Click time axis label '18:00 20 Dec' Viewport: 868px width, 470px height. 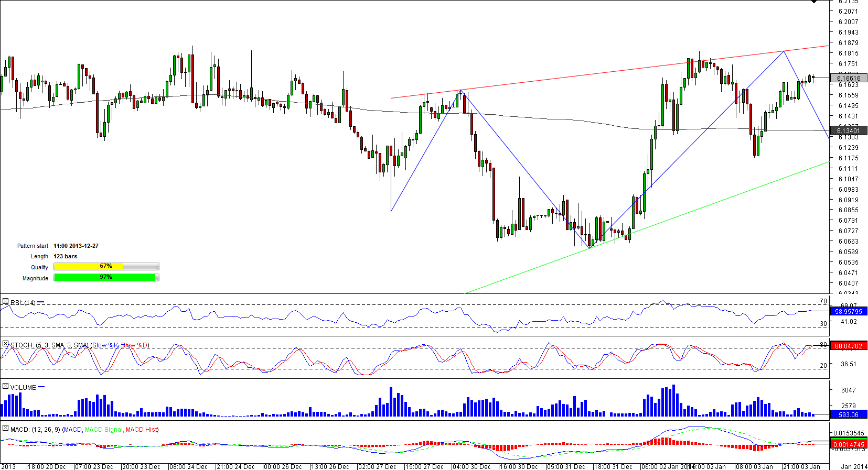[47, 466]
